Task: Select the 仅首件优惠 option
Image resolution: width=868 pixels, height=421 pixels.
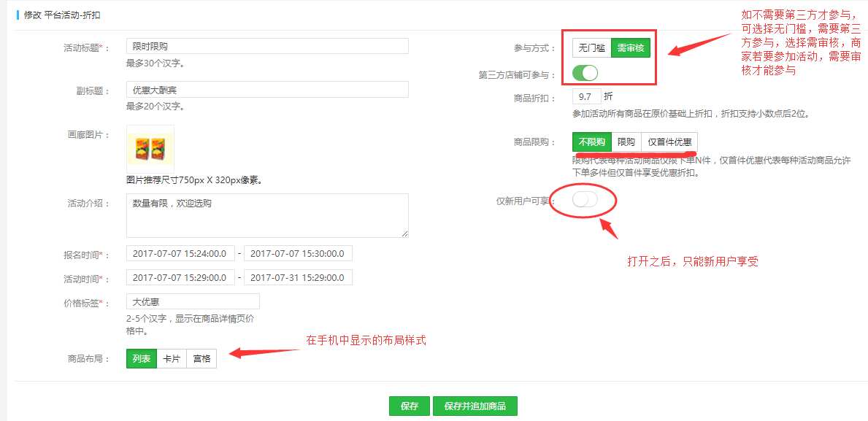Action: [669, 142]
